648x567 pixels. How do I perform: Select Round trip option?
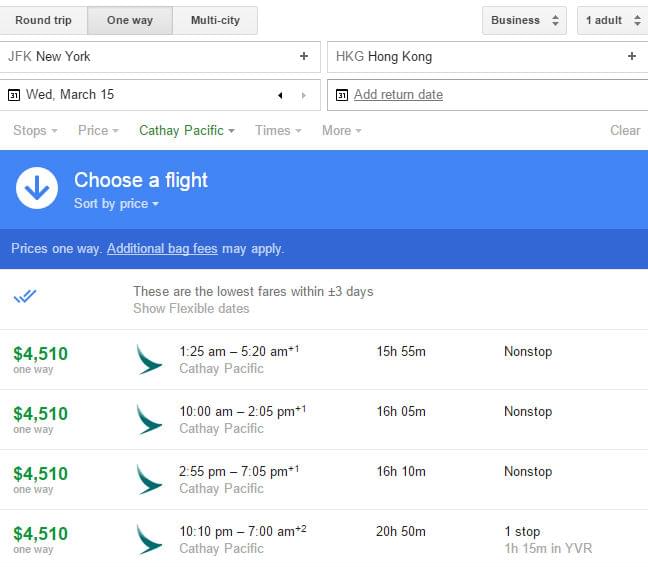click(x=43, y=20)
